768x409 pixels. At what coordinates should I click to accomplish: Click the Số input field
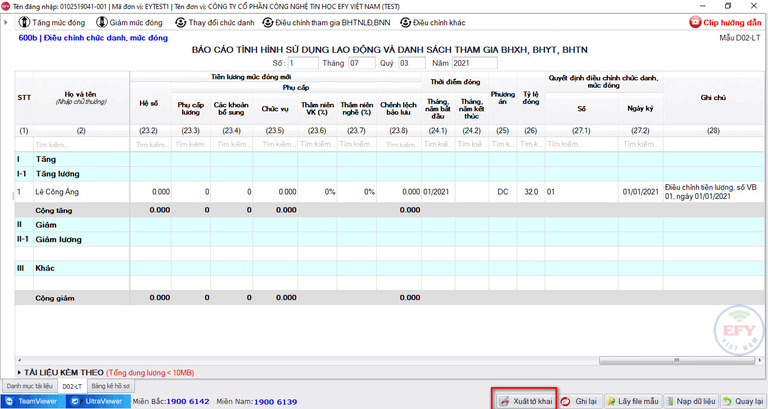pyautogui.click(x=303, y=63)
